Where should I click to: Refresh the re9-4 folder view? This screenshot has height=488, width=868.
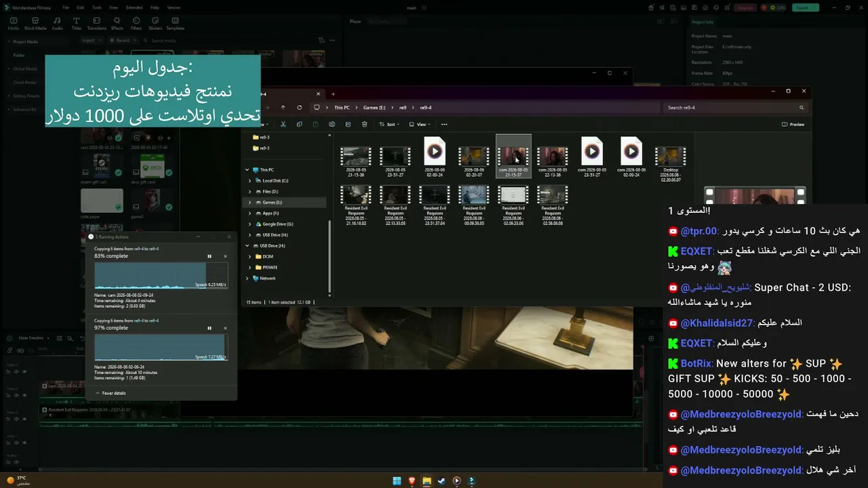pyautogui.click(x=300, y=108)
